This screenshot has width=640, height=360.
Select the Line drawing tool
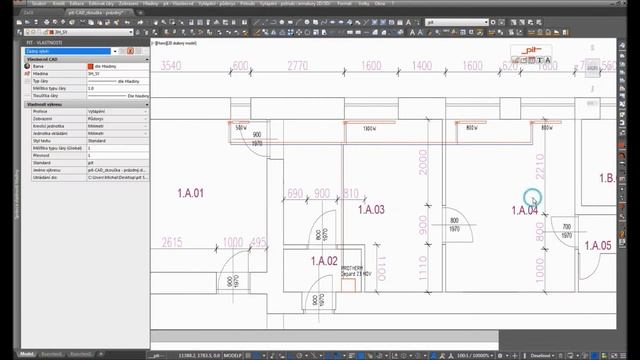click(x=256, y=22)
